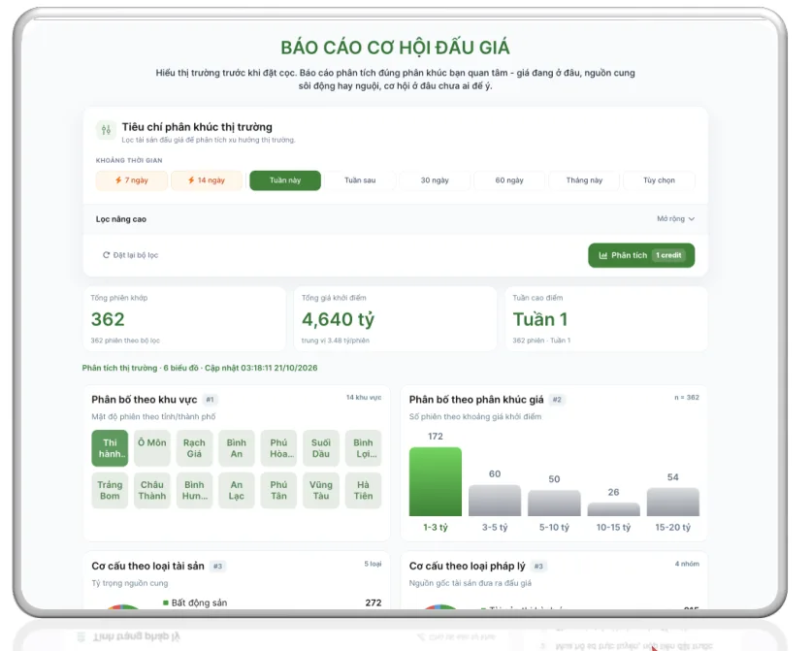
Task: Click the Hà Tiên region tile
Action: point(363,490)
